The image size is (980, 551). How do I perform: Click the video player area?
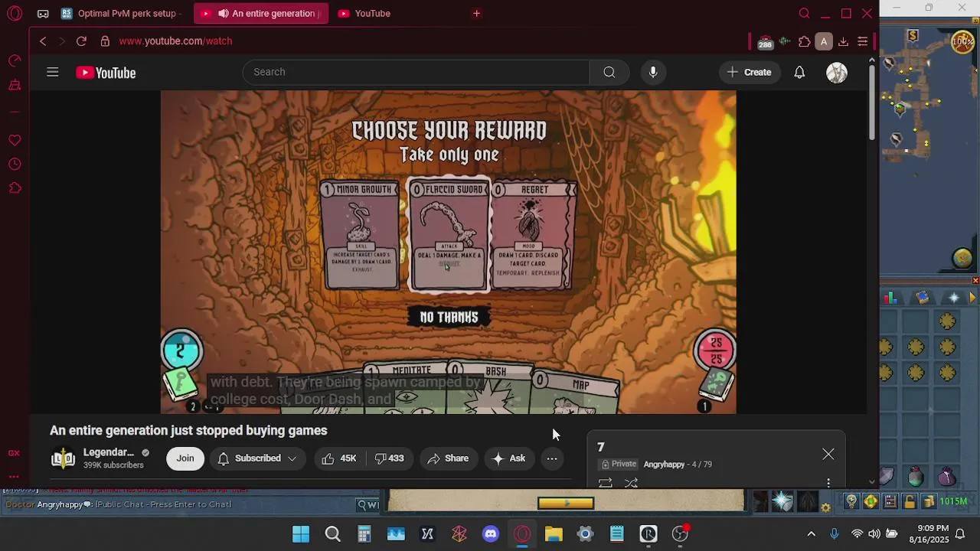pos(449,252)
